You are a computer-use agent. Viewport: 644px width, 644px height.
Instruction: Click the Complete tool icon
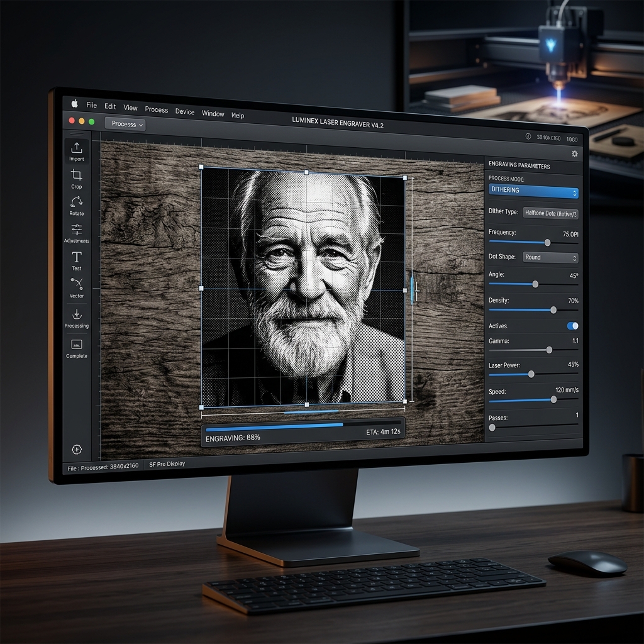pyautogui.click(x=76, y=344)
